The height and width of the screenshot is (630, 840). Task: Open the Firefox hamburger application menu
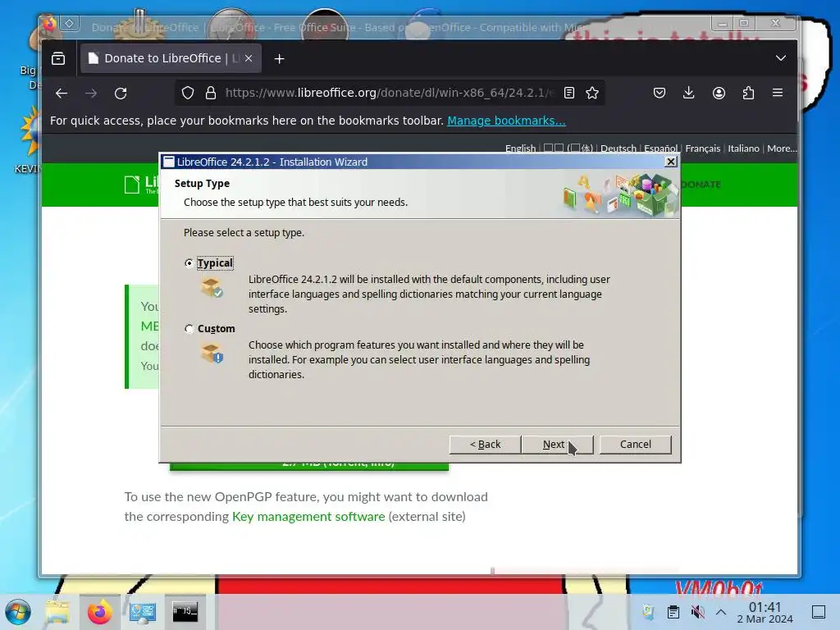[x=778, y=94]
